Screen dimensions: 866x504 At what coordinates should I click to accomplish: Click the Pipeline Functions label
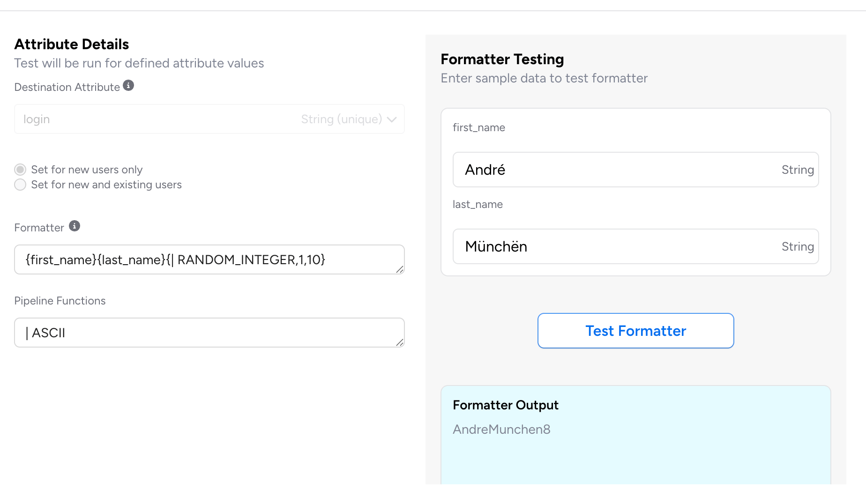coord(60,301)
